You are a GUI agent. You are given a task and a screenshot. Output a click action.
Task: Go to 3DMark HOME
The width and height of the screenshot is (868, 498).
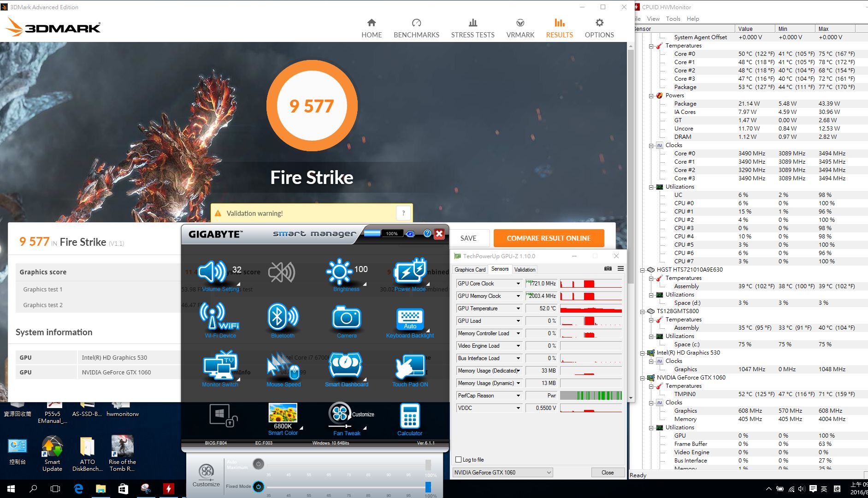(372, 29)
